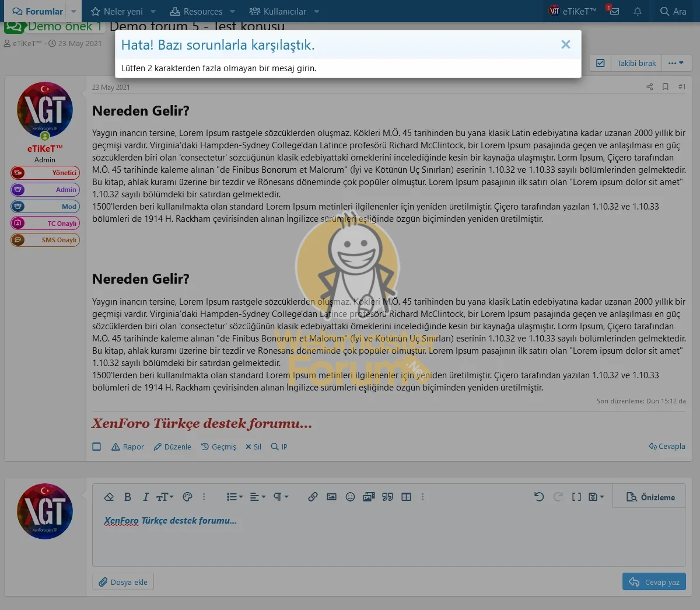Open Resources in the navigation bar
The width and height of the screenshot is (700, 610).
click(196, 11)
